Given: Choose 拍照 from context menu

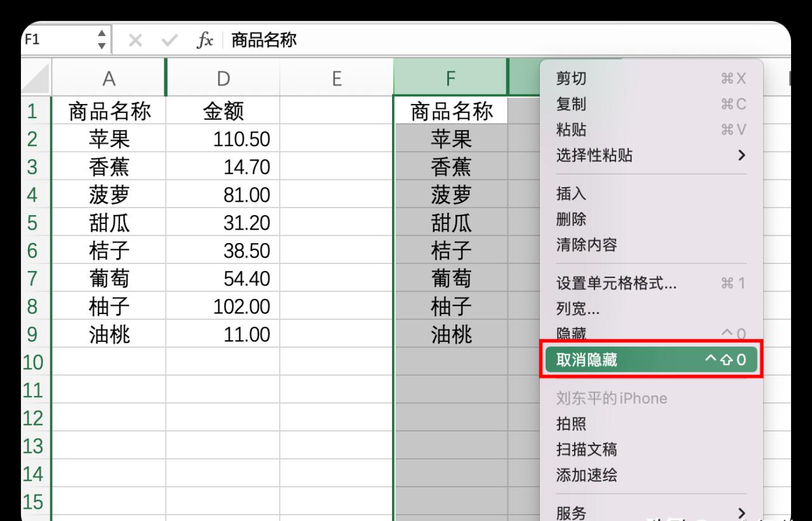Looking at the screenshot, I should tap(651, 424).
